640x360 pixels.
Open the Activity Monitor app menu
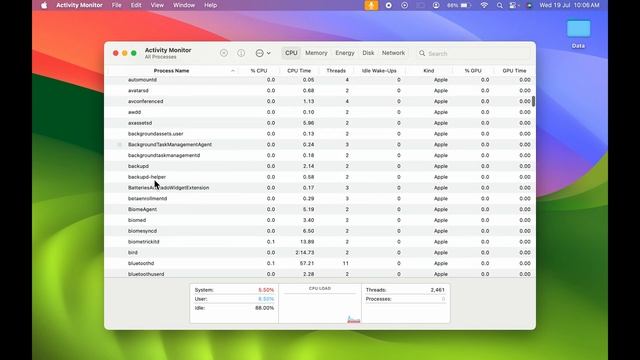[x=79, y=5]
